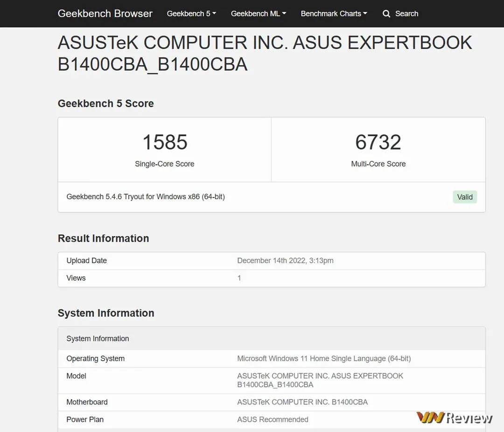Click the Views row label

click(76, 278)
